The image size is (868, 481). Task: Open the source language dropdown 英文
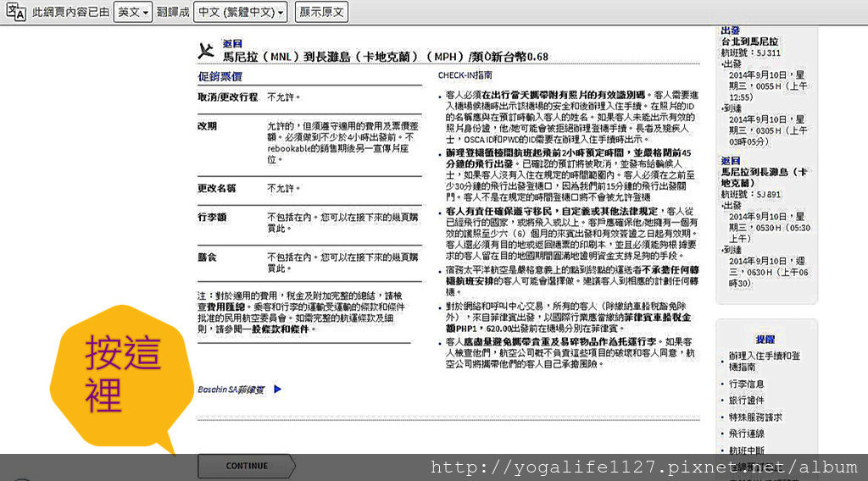pos(133,12)
